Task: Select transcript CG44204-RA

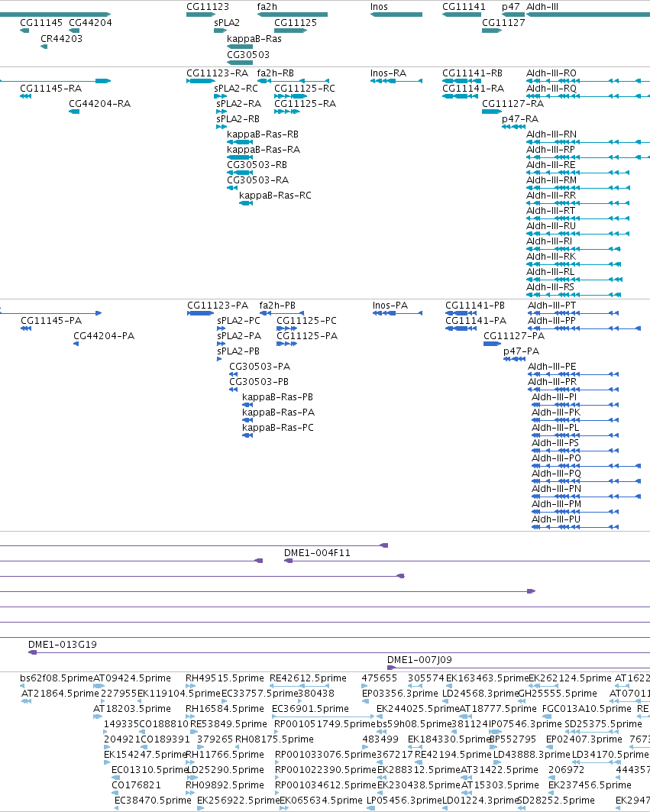Action: point(99,104)
